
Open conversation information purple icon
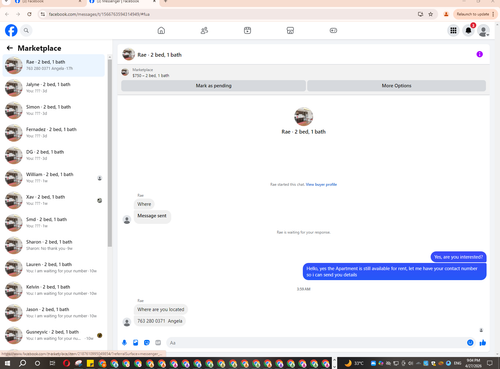click(479, 54)
